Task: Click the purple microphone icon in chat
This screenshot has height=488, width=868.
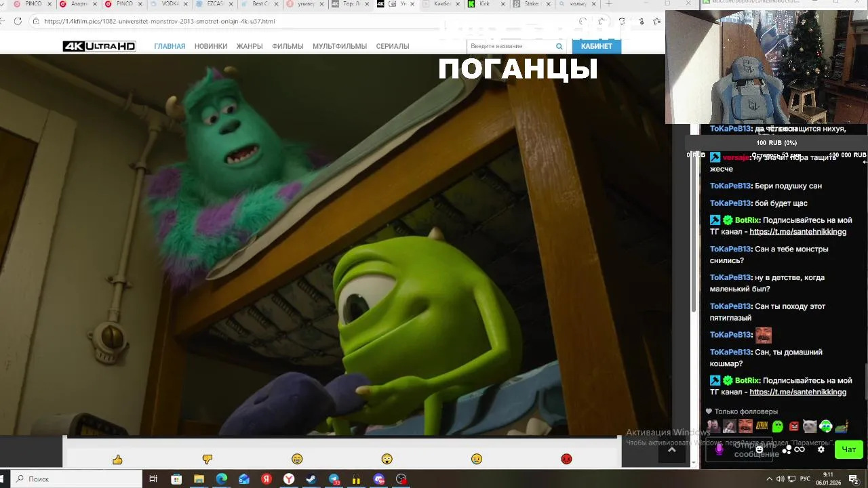Action: pyautogui.click(x=719, y=449)
